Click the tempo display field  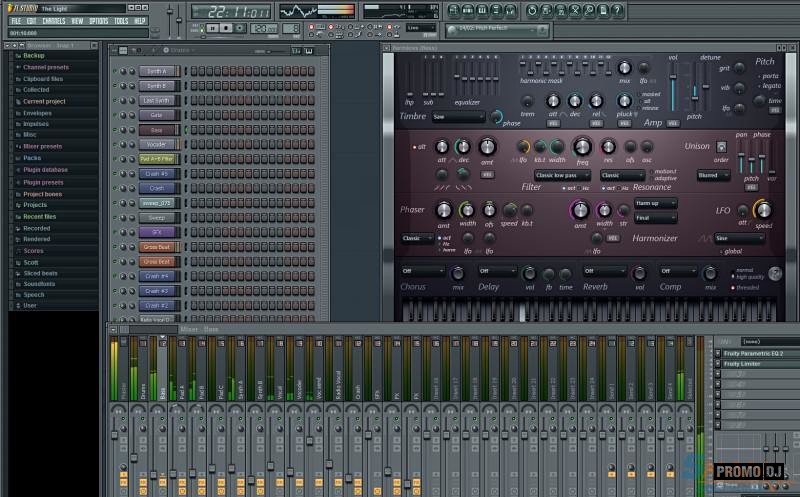[x=263, y=29]
